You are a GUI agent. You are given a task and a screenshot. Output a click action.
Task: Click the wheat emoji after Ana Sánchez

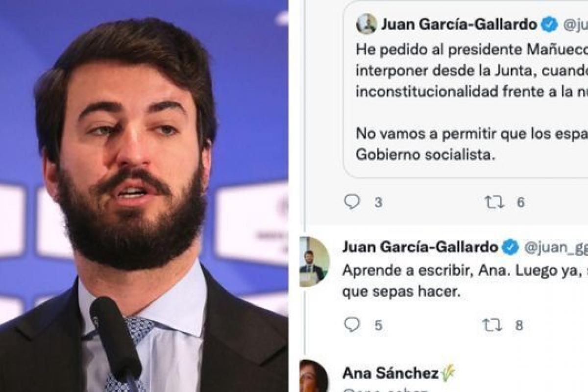448,373
